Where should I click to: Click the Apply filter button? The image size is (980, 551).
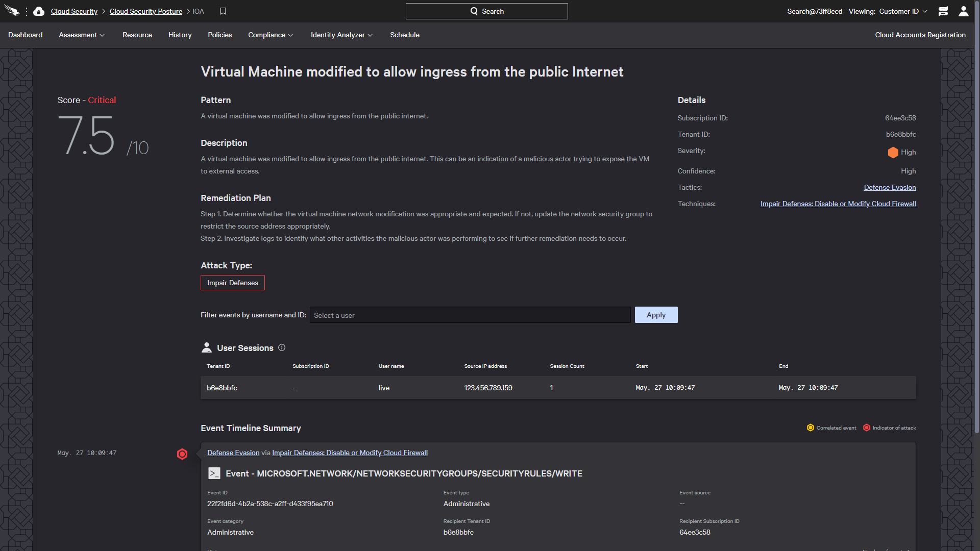point(656,315)
